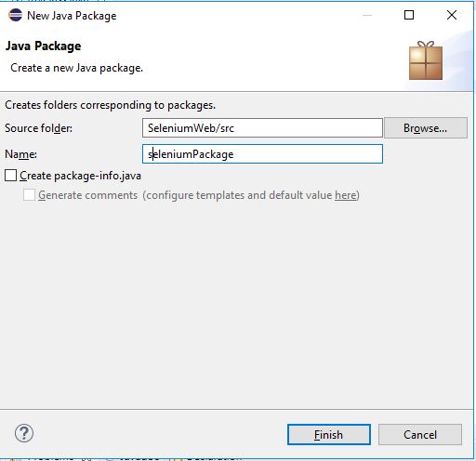Maximize the New Java Package dialog
The width and height of the screenshot is (476, 461).
pyautogui.click(x=409, y=15)
